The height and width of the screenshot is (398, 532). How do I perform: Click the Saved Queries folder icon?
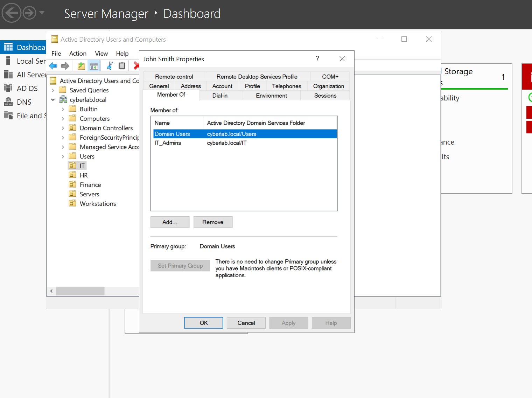point(63,90)
